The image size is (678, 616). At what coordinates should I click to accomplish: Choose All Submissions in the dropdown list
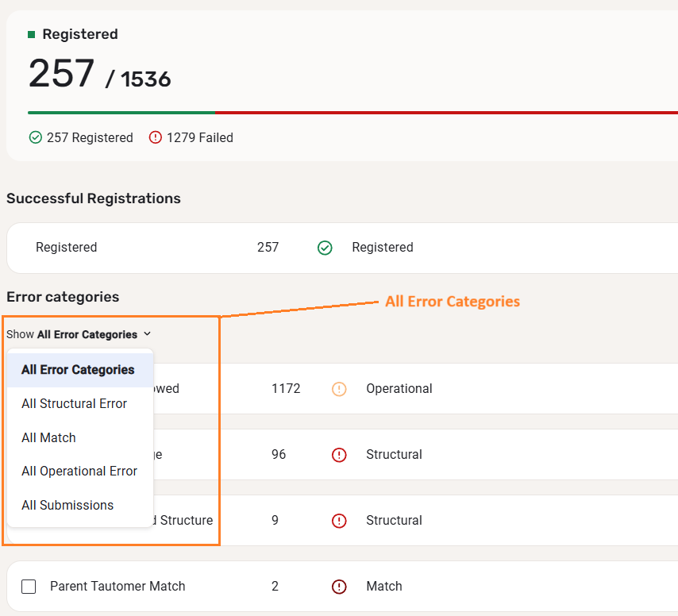[x=67, y=505]
